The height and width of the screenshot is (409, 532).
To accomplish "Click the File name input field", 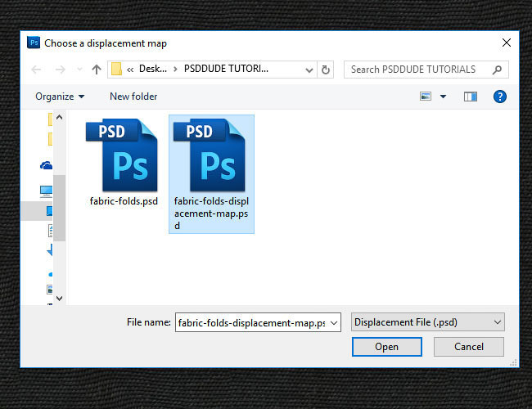I will click(258, 322).
